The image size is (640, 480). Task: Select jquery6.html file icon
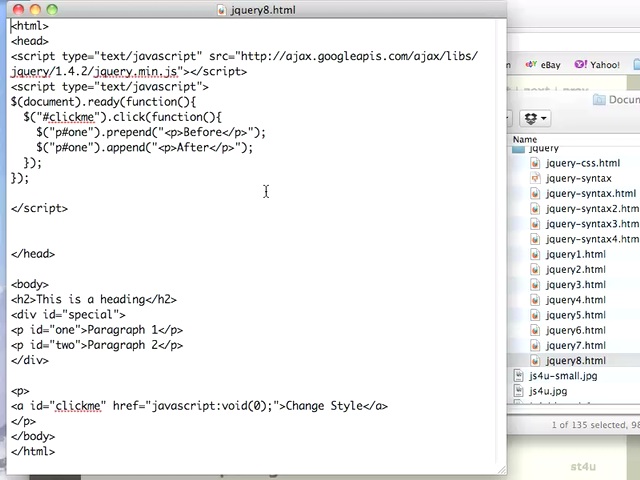click(x=535, y=330)
